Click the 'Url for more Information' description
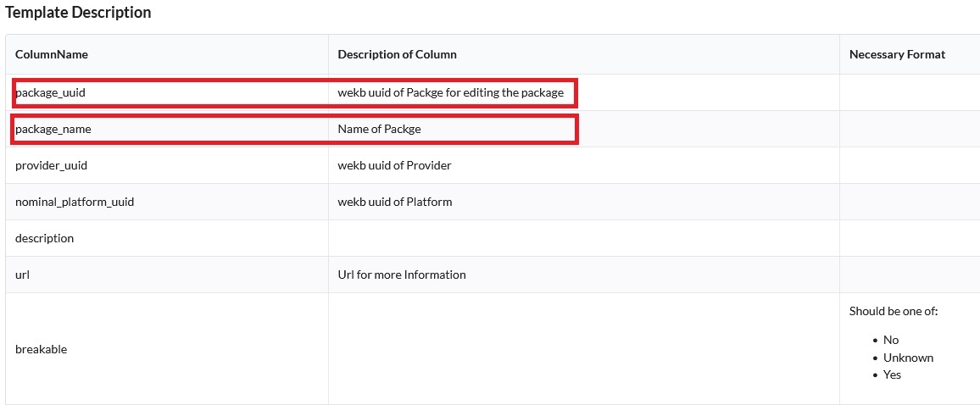Image resolution: width=980 pixels, height=405 pixels. tap(402, 275)
